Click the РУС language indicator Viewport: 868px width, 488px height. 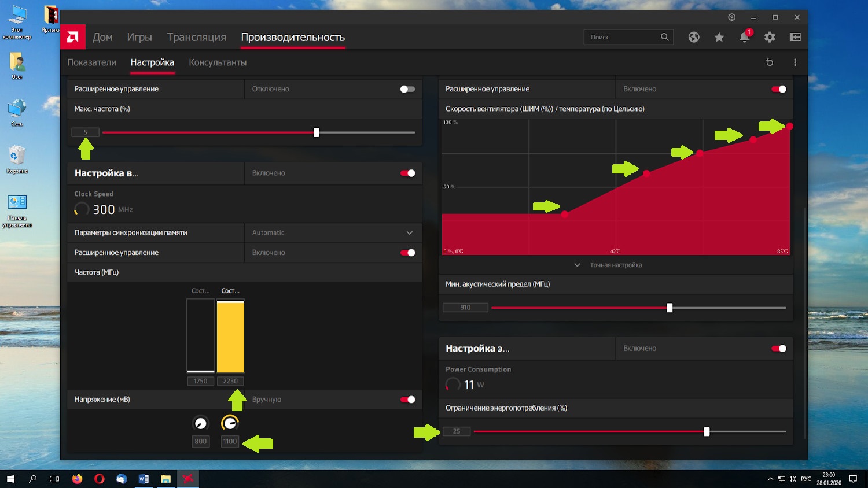(x=806, y=479)
